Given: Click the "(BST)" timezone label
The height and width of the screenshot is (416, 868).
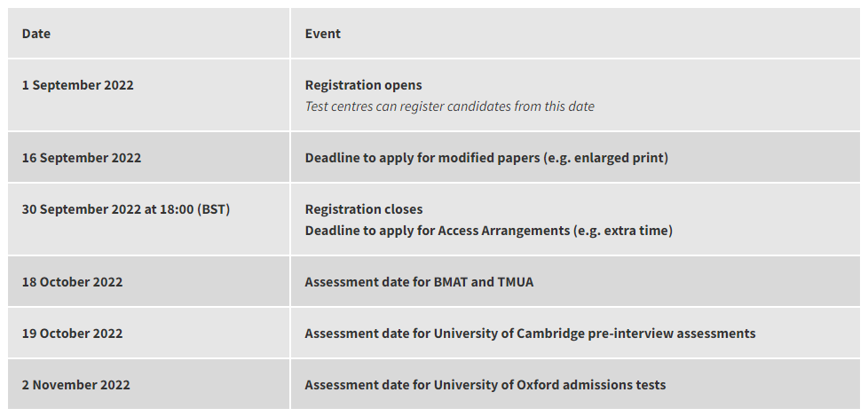Looking at the screenshot, I should (214, 209).
